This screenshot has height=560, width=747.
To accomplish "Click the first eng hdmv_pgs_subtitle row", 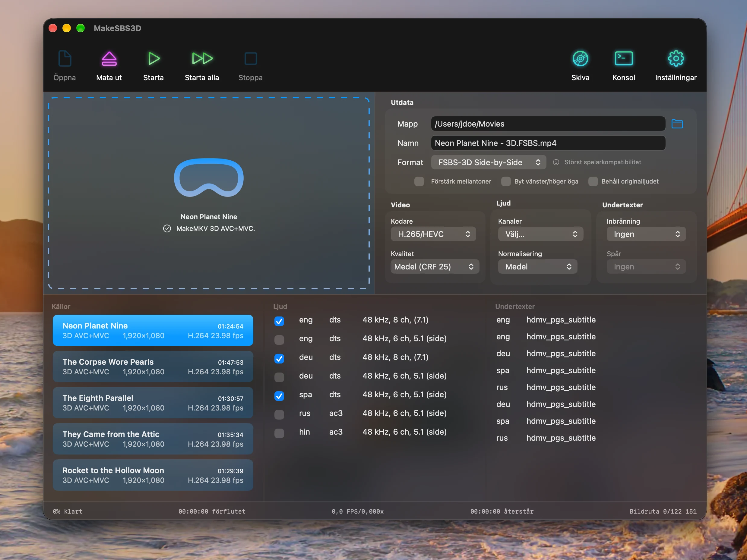I will tap(546, 320).
